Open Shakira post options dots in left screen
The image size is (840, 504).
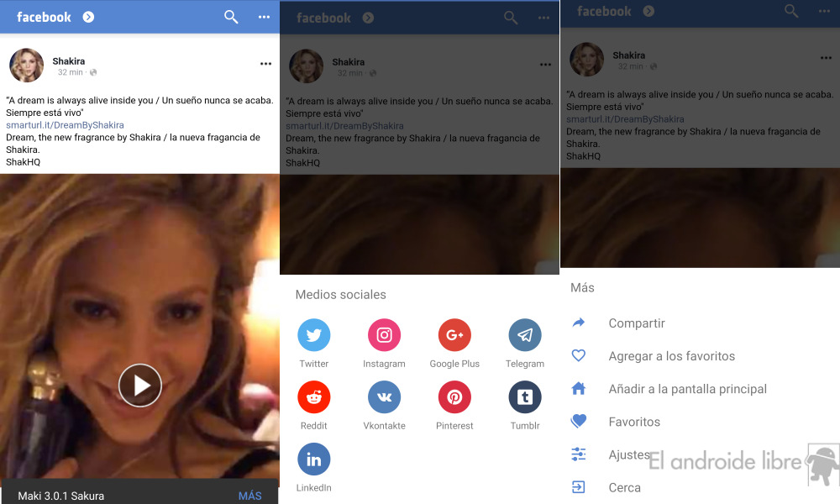click(x=265, y=64)
